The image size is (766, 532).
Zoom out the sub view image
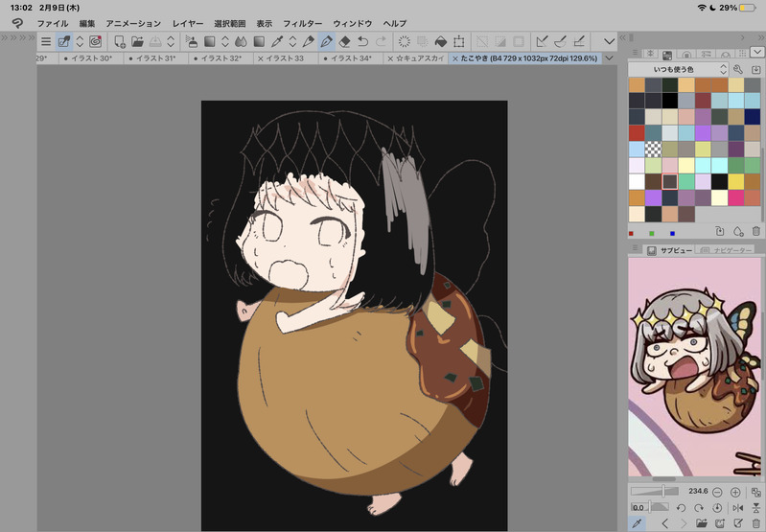pos(717,492)
